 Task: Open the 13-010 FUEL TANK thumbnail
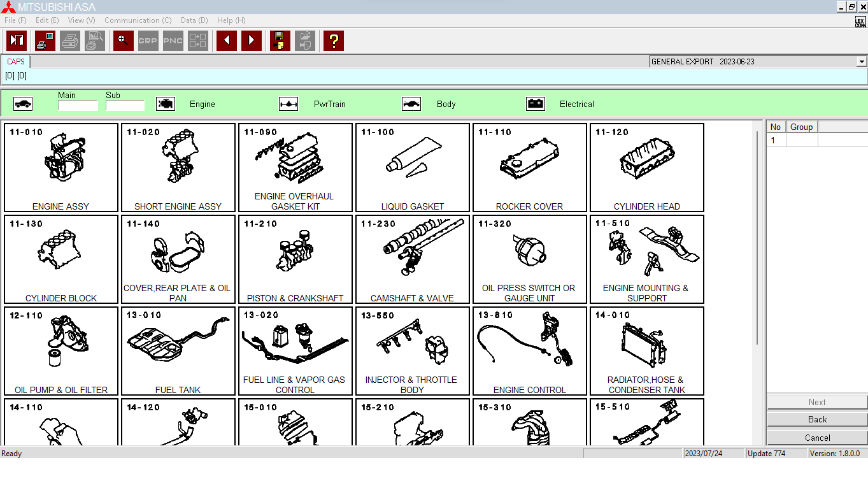(x=178, y=351)
